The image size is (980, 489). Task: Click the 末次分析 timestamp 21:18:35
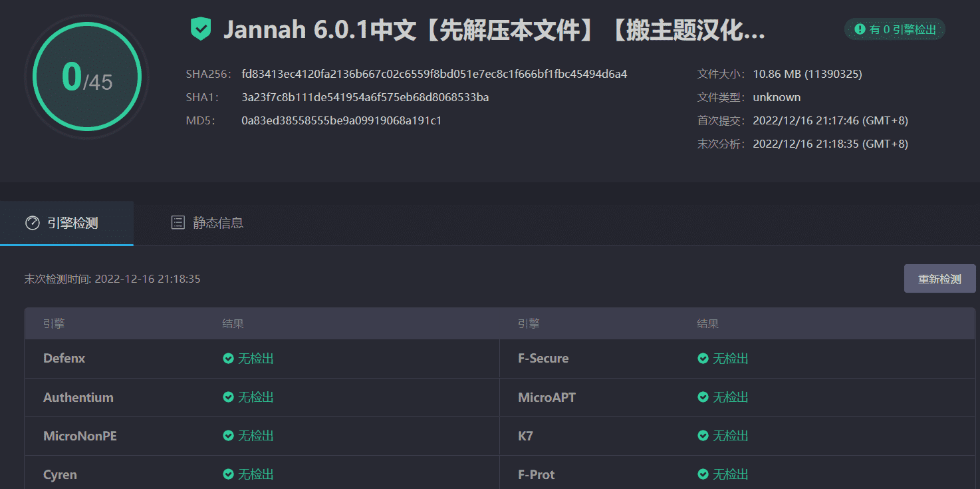(830, 144)
